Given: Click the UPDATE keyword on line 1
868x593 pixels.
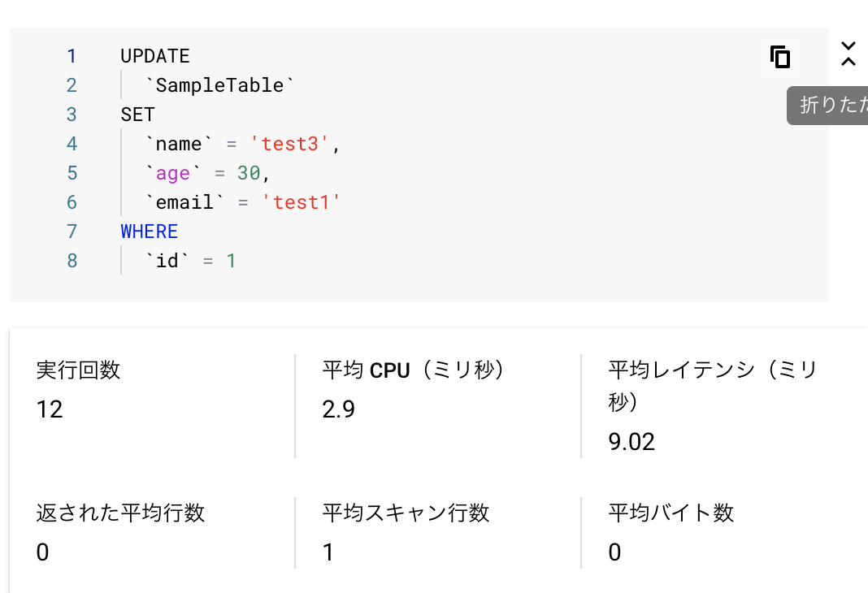Looking at the screenshot, I should click(x=155, y=56).
